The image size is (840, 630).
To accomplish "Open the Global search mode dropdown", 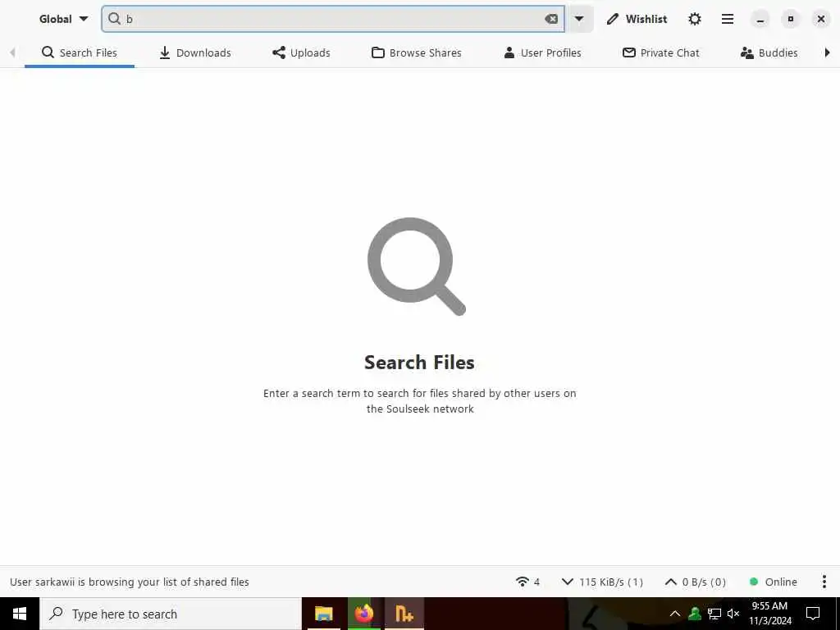I will tap(63, 19).
